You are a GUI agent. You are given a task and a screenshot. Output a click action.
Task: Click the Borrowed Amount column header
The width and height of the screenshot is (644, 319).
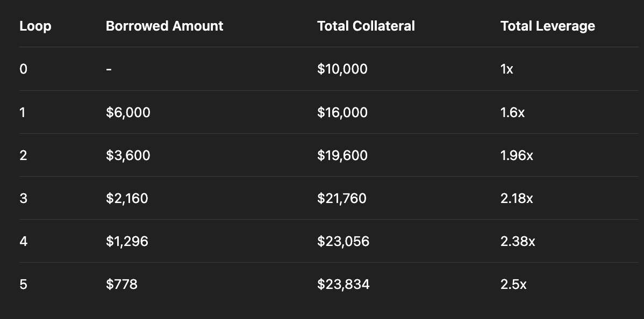point(164,26)
